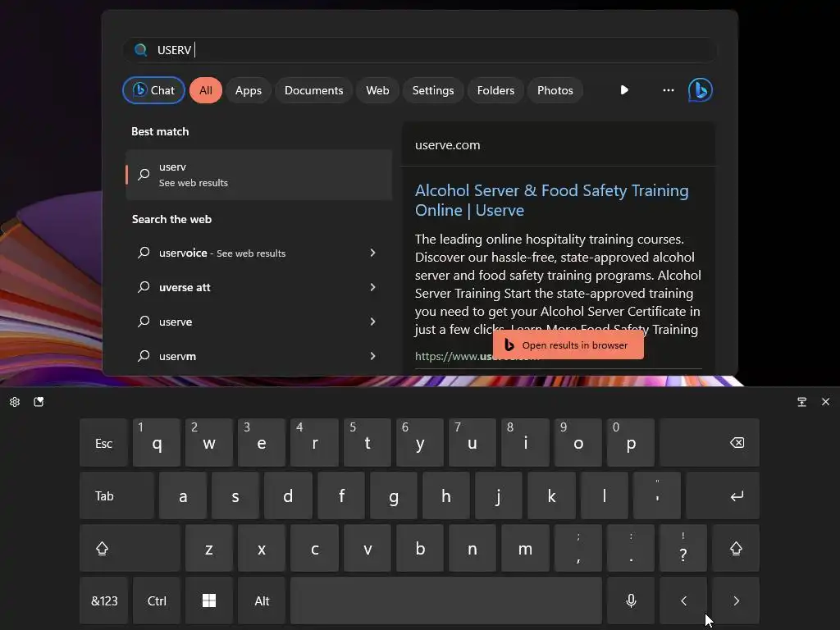Tap the question mark key
Viewport: 840px width, 630px height.
[683, 548]
